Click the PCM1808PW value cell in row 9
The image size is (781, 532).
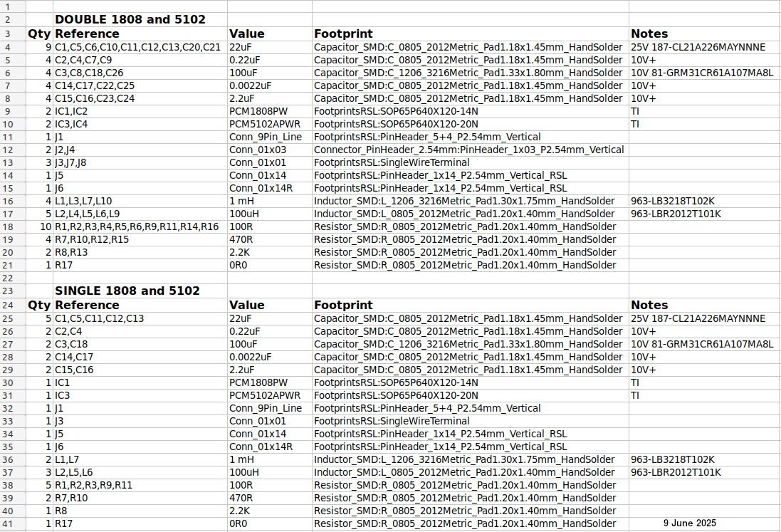point(258,111)
